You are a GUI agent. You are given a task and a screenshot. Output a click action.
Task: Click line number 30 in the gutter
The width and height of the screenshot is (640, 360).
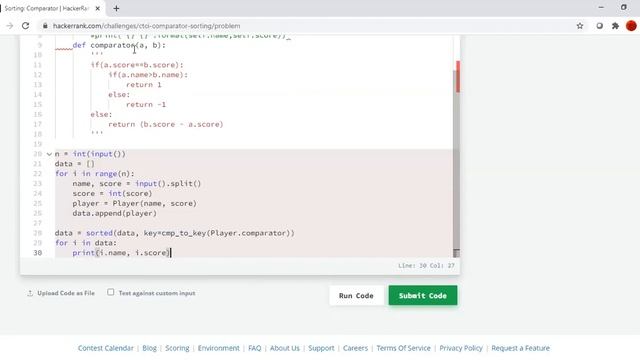tap(38, 253)
